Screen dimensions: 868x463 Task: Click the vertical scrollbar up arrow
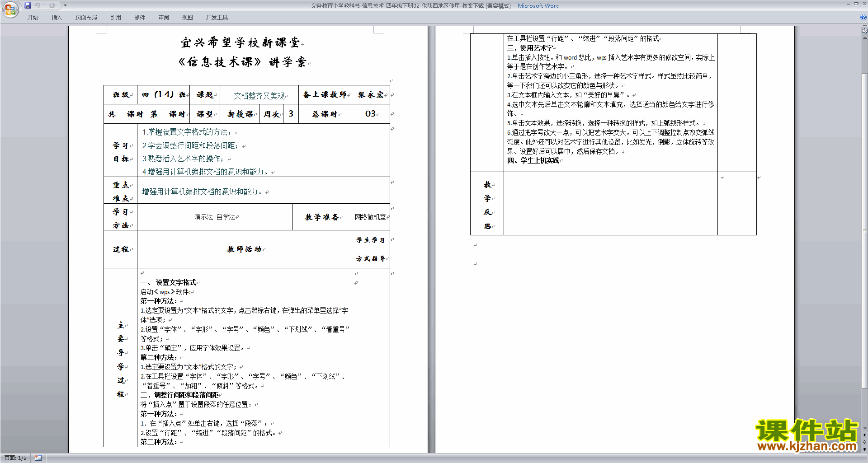click(865, 38)
